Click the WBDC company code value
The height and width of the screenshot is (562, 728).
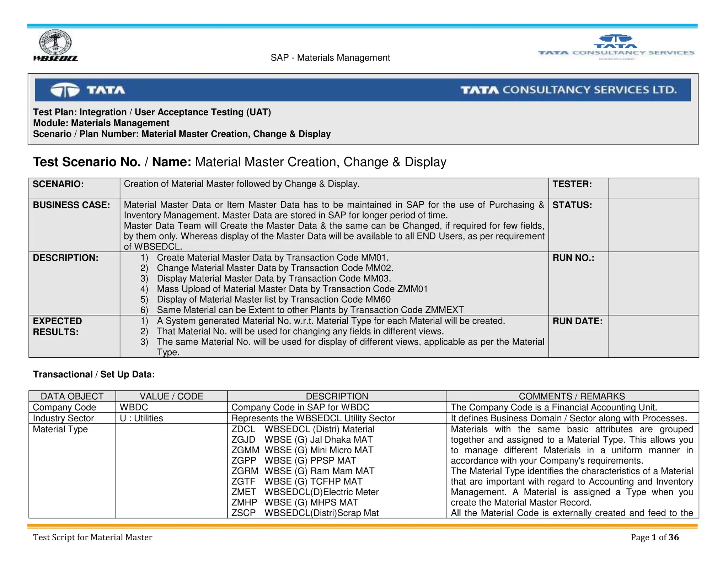point(134,407)
